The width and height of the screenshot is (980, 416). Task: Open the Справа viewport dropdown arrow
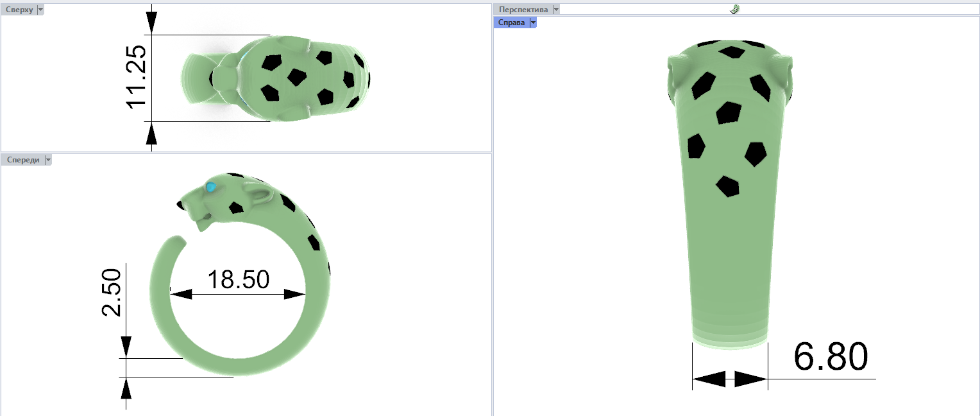point(532,22)
